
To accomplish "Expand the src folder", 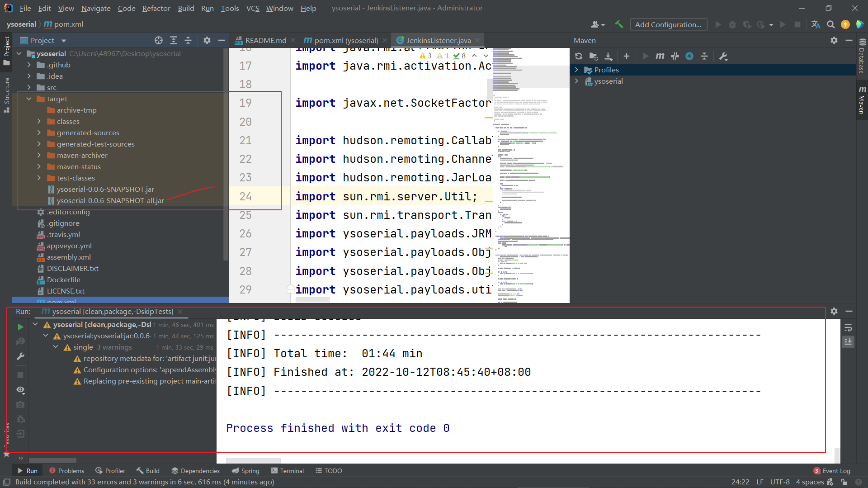I will point(29,87).
